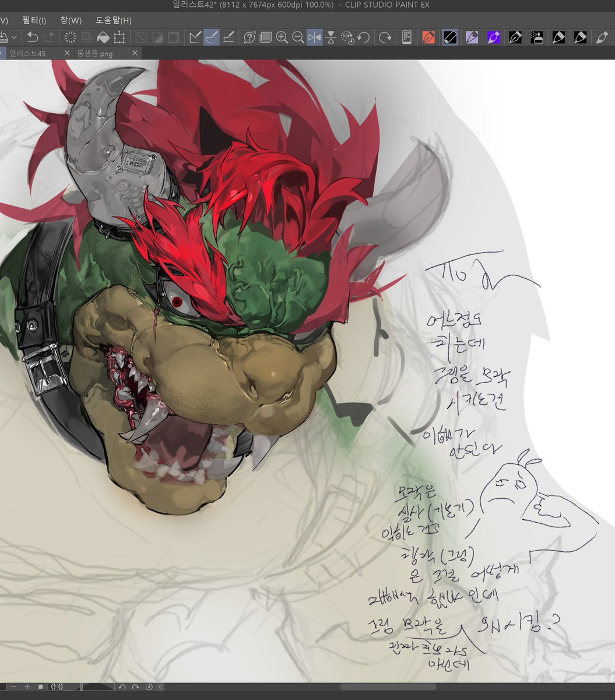The height and width of the screenshot is (700, 615).
Task: Click the reset rotation icon in status bar
Action: (149, 687)
